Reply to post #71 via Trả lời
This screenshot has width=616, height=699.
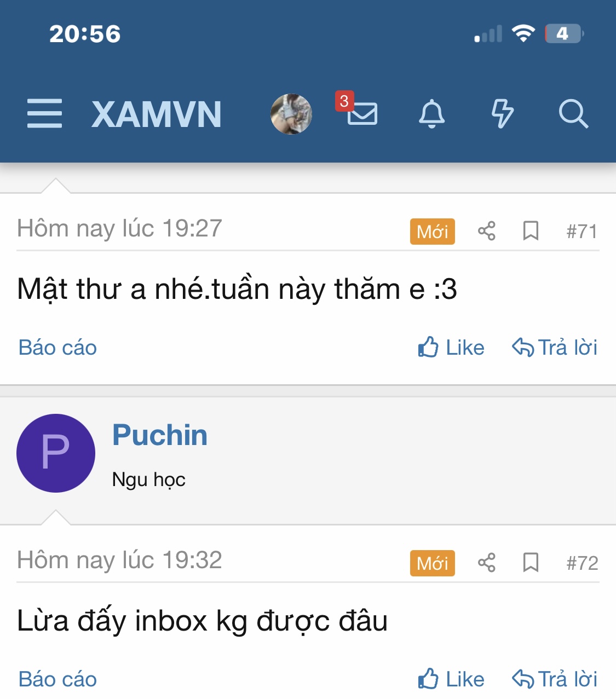(x=555, y=348)
